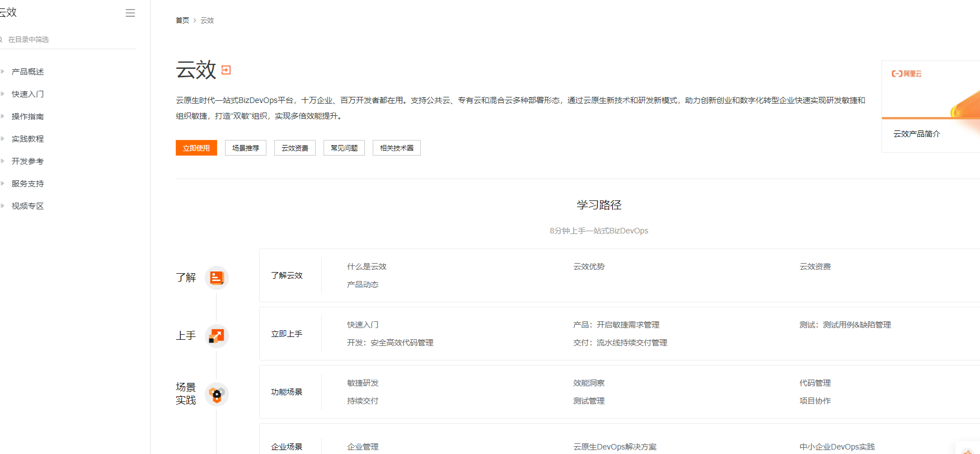The image size is (980, 454).
Task: Click the 了解云效 row heading
Action: 287,275
